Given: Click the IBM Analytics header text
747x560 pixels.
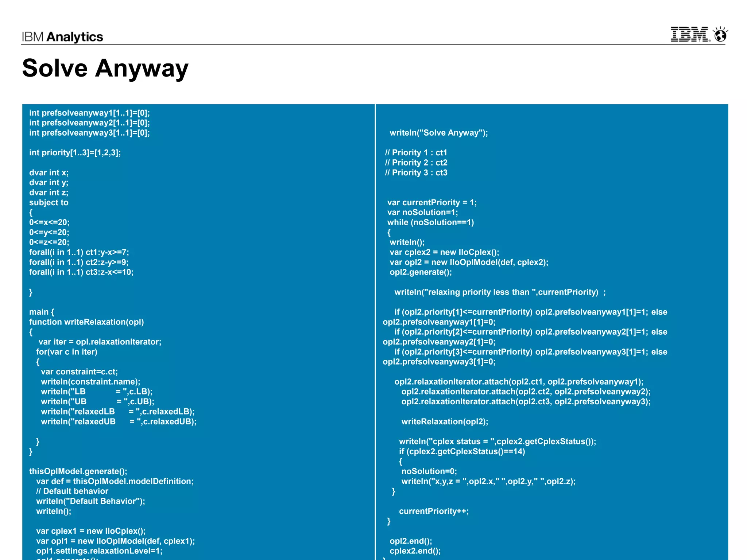Looking at the screenshot, I should point(62,37).
